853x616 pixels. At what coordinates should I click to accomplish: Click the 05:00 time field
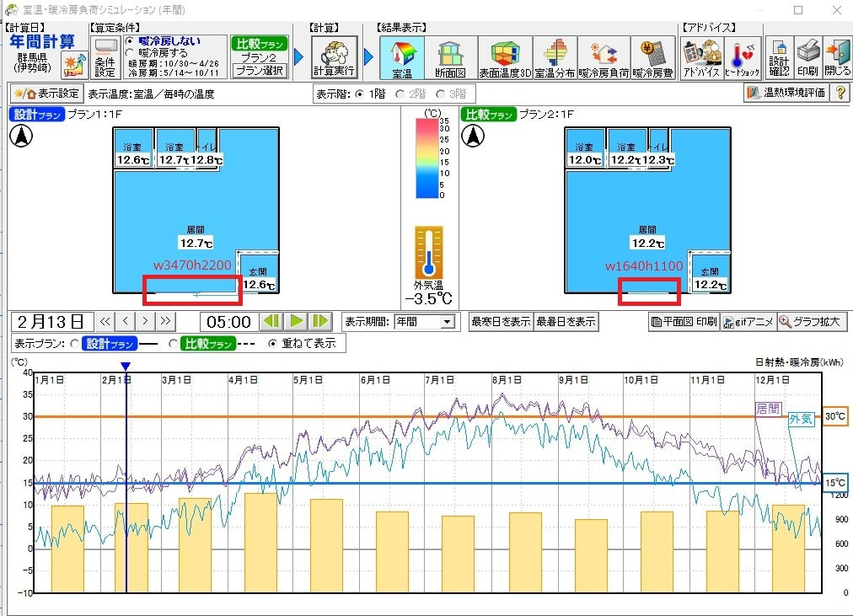coord(228,322)
